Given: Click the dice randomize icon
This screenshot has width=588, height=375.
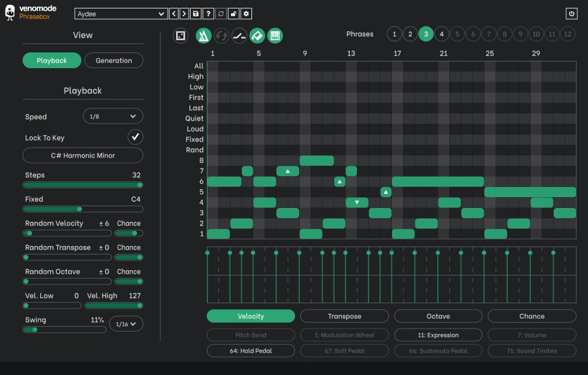Looking at the screenshot, I should pos(180,36).
